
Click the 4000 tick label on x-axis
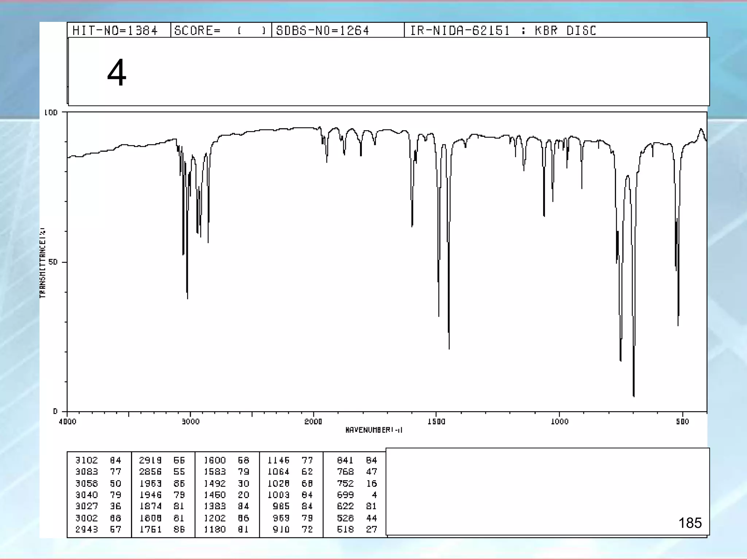67,422
